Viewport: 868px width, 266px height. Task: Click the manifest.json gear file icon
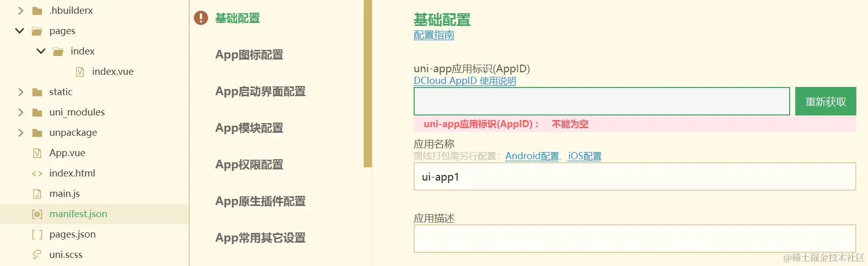pyautogui.click(x=37, y=214)
